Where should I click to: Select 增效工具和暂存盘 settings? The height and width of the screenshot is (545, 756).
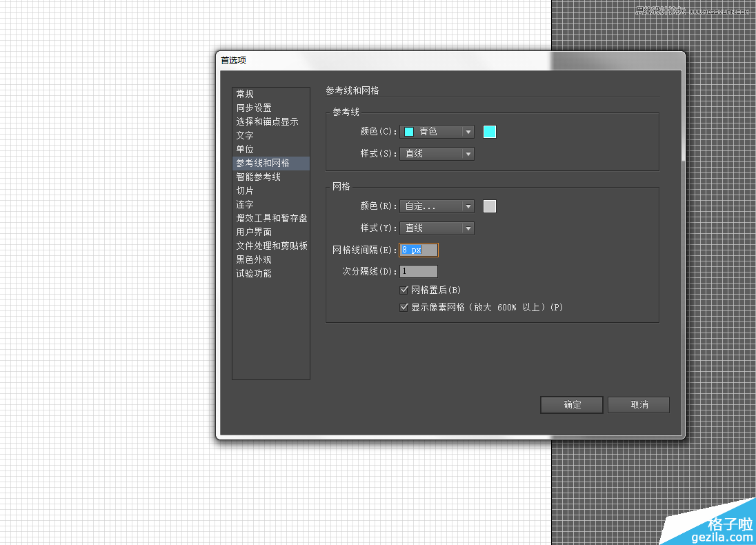(x=272, y=218)
